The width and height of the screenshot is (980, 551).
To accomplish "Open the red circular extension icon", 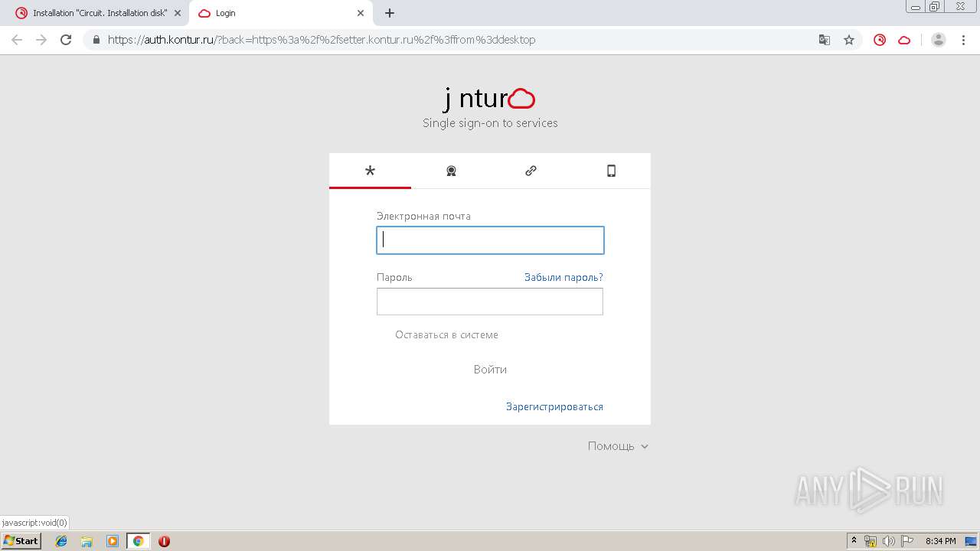I will [x=880, y=40].
